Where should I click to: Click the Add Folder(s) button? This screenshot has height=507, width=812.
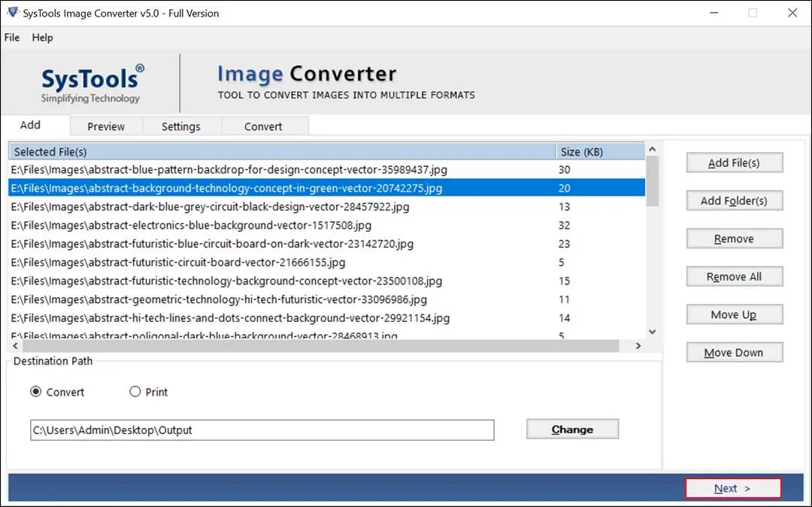coord(735,200)
